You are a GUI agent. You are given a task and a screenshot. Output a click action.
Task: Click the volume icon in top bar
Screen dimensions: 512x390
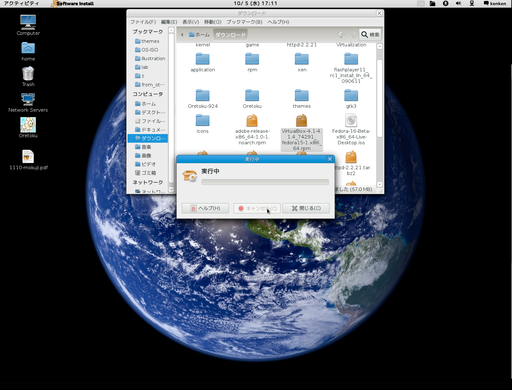click(458, 3)
